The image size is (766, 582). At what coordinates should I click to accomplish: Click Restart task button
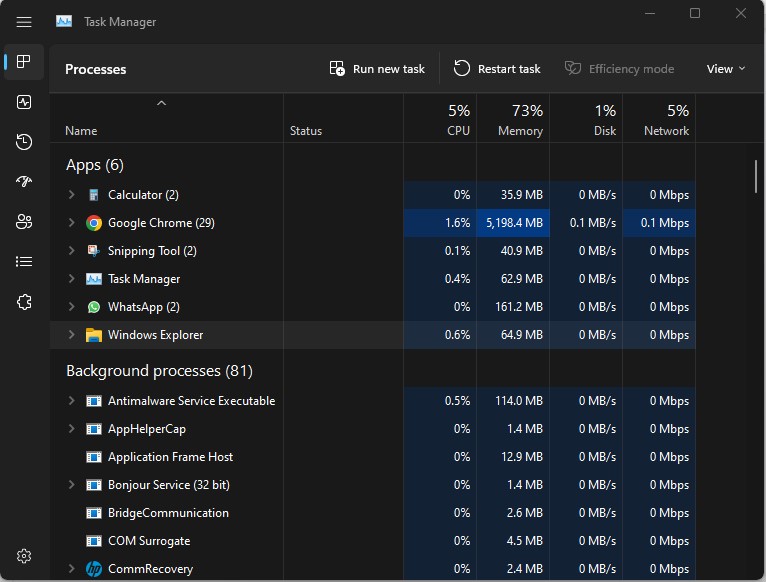pyautogui.click(x=497, y=69)
